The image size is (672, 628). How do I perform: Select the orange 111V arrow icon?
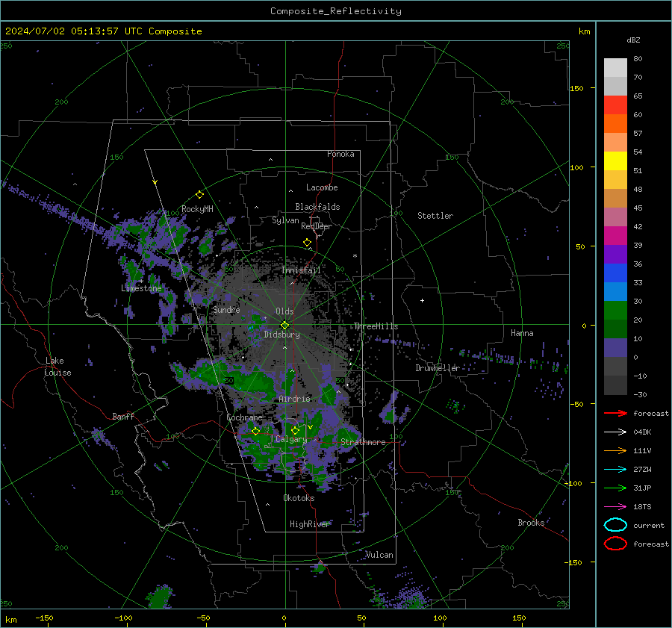coord(615,450)
